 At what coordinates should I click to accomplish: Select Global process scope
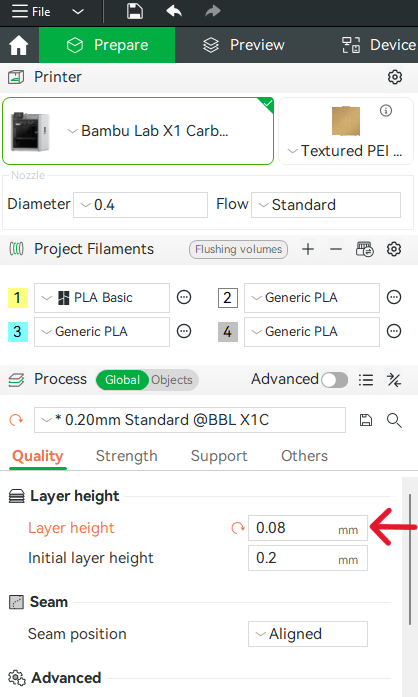click(x=122, y=380)
